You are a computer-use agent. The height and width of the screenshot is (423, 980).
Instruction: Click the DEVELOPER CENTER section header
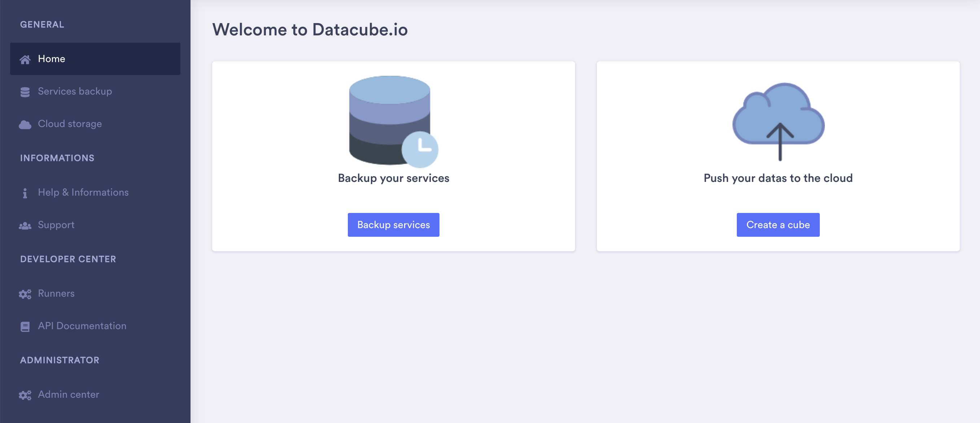click(x=68, y=259)
